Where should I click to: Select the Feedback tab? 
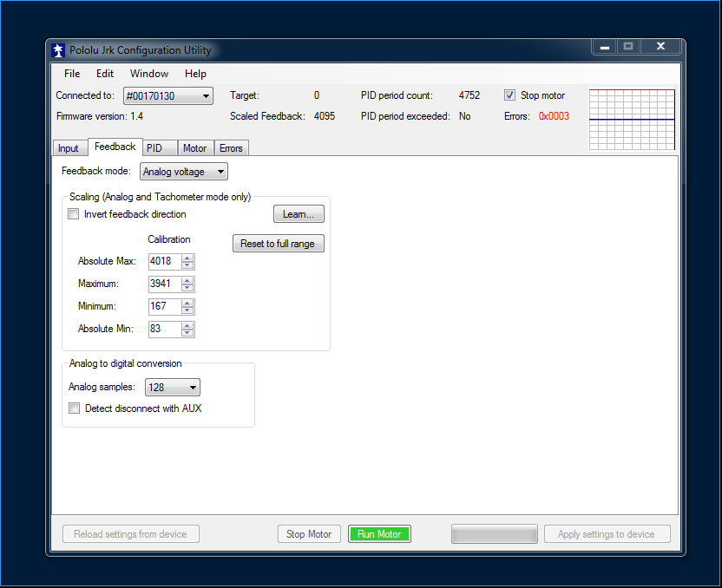coord(115,147)
